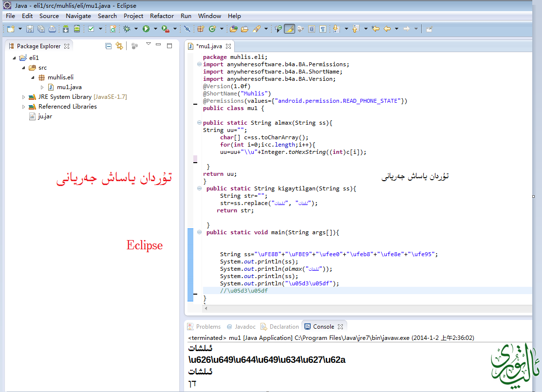Click the editor horizontal scrollbar left arrow
The width and height of the screenshot is (542, 392).
(206, 308)
